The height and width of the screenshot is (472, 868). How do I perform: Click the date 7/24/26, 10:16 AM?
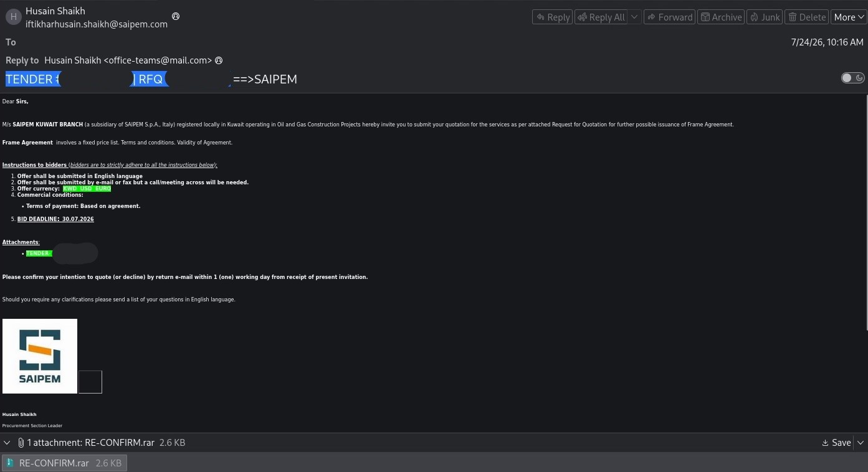click(x=827, y=42)
